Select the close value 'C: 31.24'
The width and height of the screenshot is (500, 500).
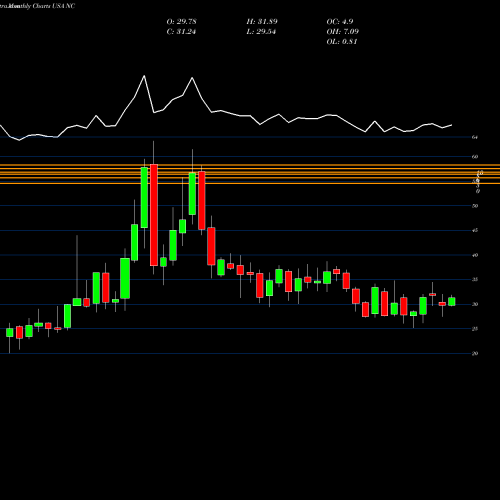pyautogui.click(x=181, y=32)
